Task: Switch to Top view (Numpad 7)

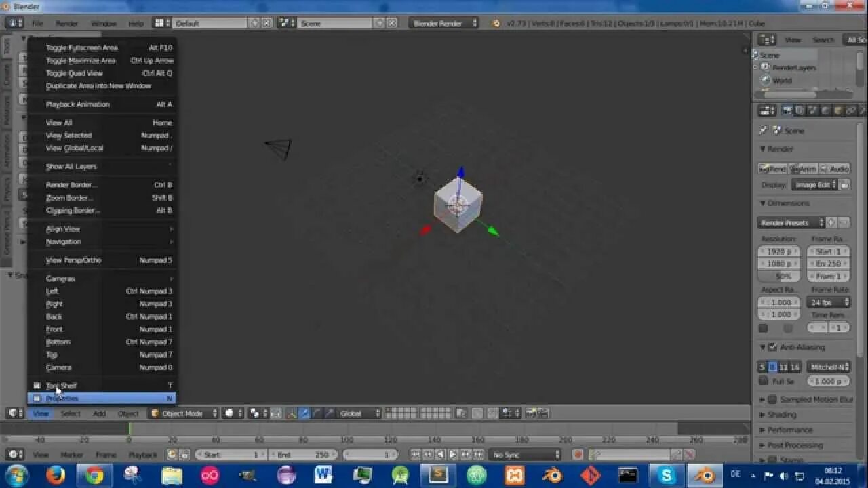Action: click(x=102, y=355)
